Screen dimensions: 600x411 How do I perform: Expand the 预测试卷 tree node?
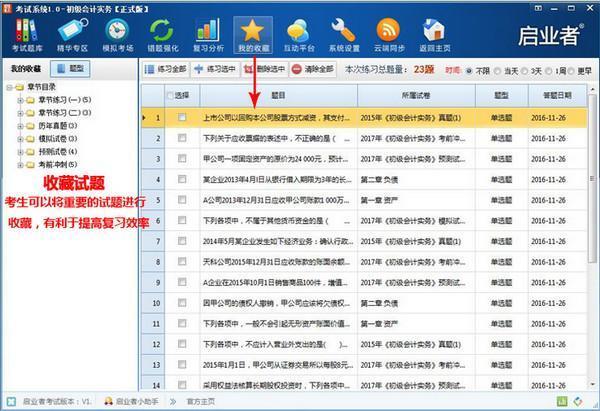pyautogui.click(x=20, y=152)
